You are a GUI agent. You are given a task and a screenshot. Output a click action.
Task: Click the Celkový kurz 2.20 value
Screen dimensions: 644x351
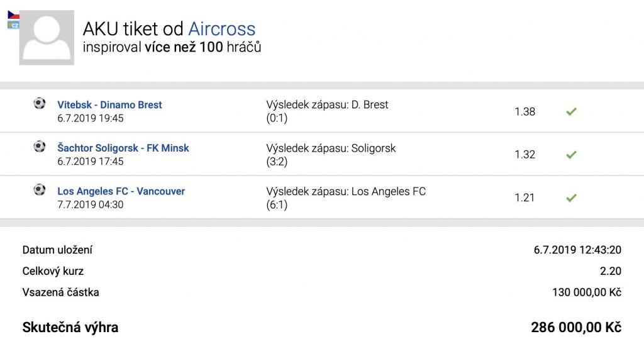610,271
